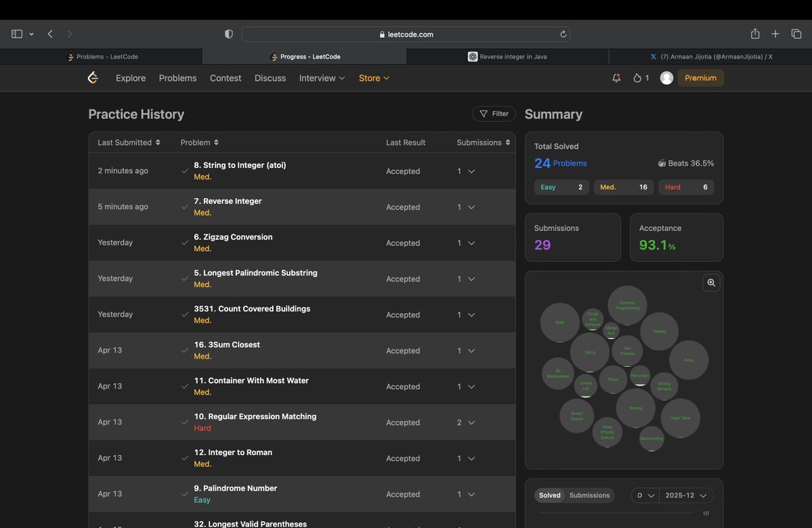The image size is (812, 528).
Task: Click the Binary Search topic bubble
Action: (x=576, y=416)
